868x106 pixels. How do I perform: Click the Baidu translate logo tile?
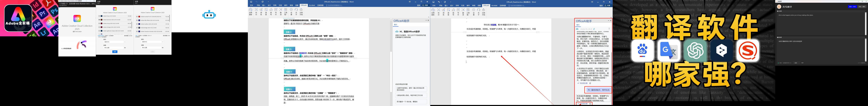[643, 50]
